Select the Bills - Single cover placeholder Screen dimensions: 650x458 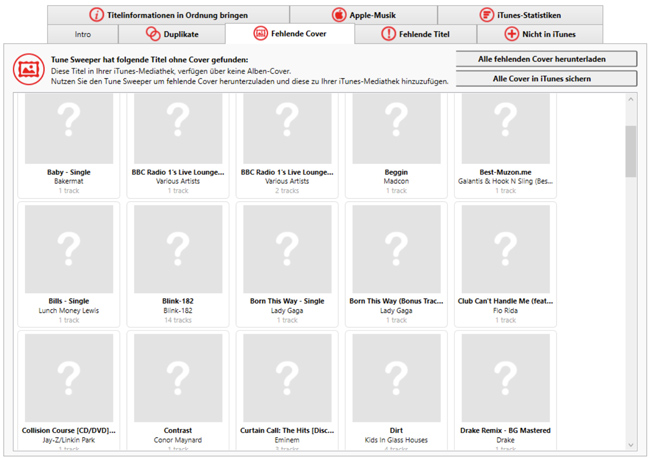pos(69,249)
